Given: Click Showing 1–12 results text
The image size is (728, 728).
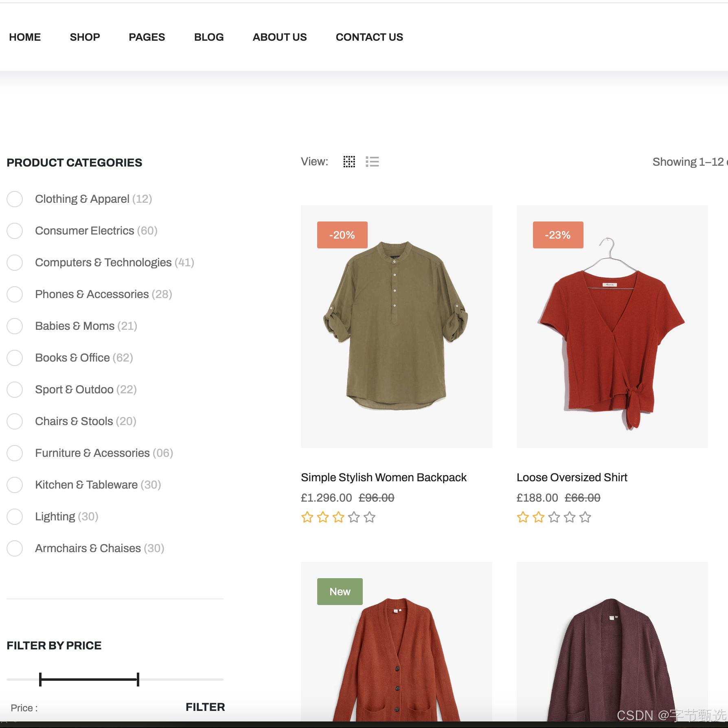Looking at the screenshot, I should 690,162.
